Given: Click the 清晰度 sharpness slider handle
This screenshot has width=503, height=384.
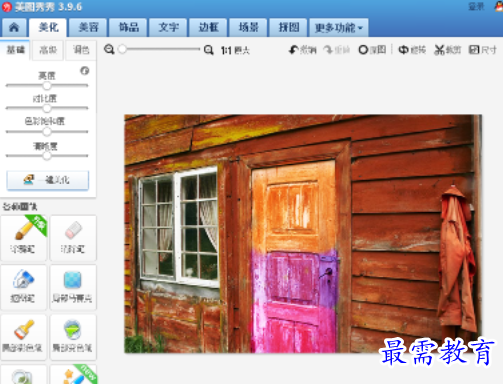Looking at the screenshot, I should point(47,156).
